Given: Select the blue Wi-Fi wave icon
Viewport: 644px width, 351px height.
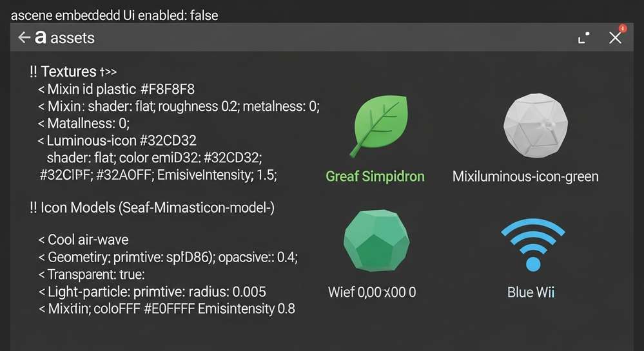Looking at the screenshot, I should (x=532, y=245).
